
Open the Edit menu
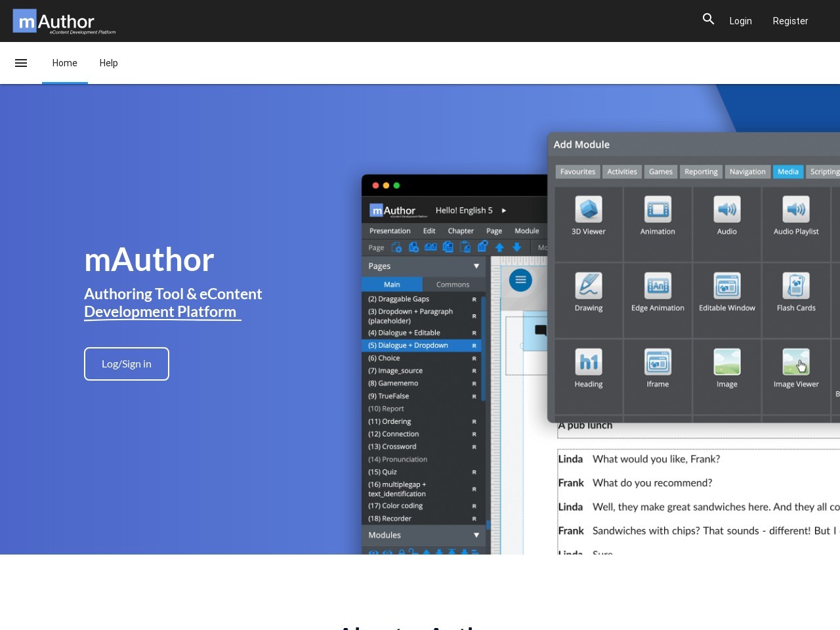[429, 231]
